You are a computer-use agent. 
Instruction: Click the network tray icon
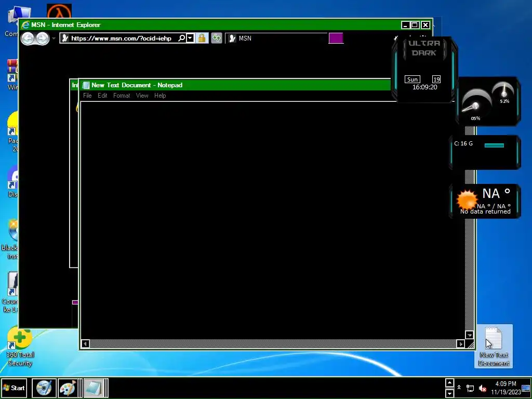pos(470,389)
